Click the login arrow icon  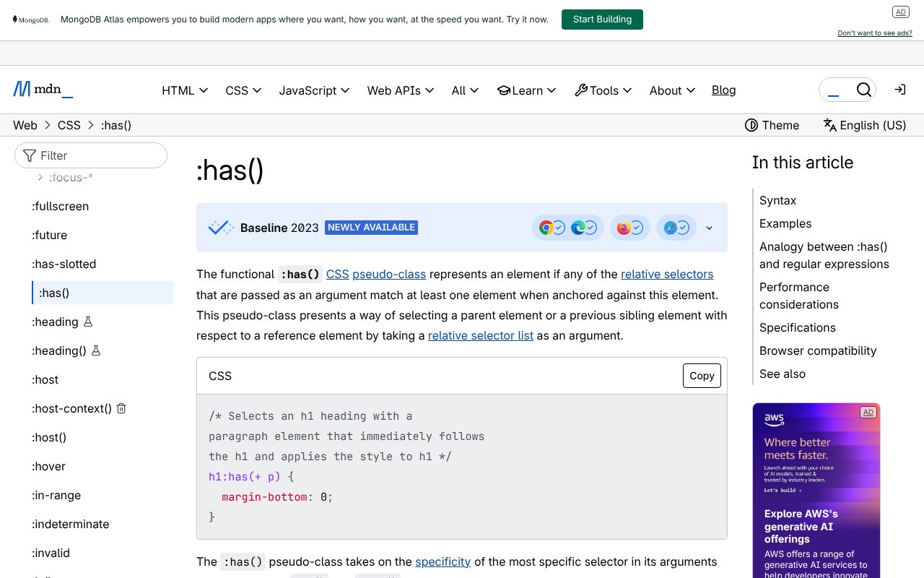pyautogui.click(x=899, y=90)
